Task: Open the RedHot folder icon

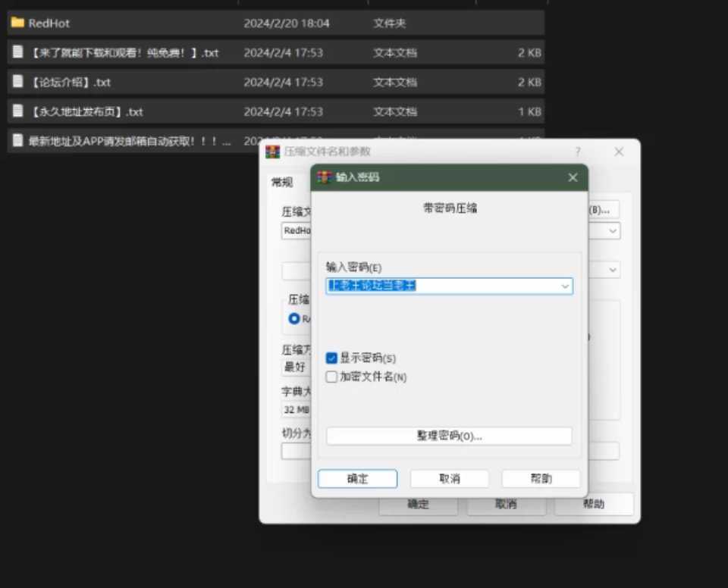Action: pyautogui.click(x=17, y=22)
